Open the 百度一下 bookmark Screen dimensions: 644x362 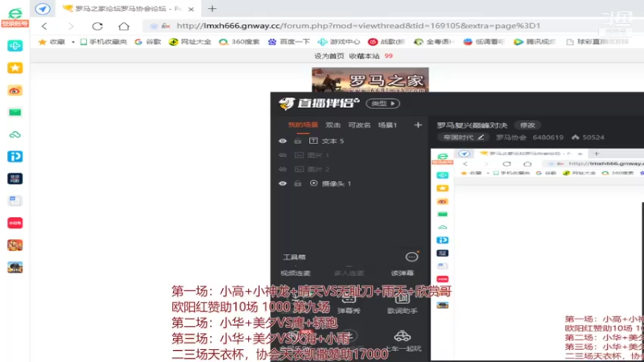tap(289, 42)
